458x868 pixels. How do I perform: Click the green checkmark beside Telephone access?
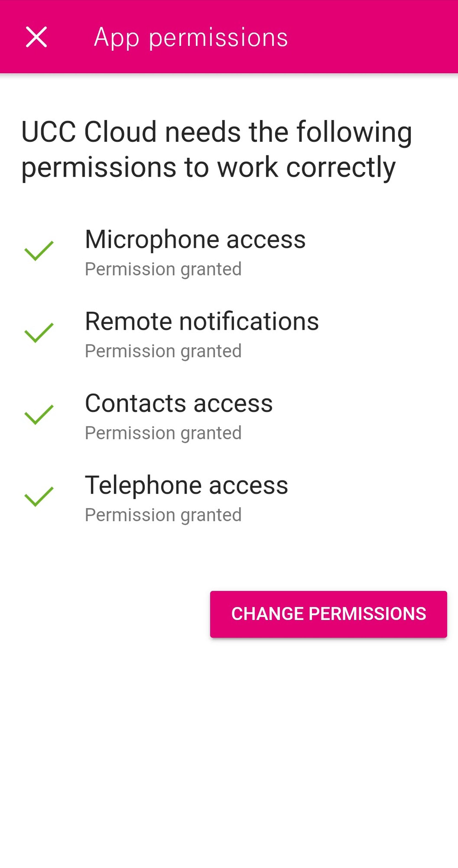coord(39,496)
